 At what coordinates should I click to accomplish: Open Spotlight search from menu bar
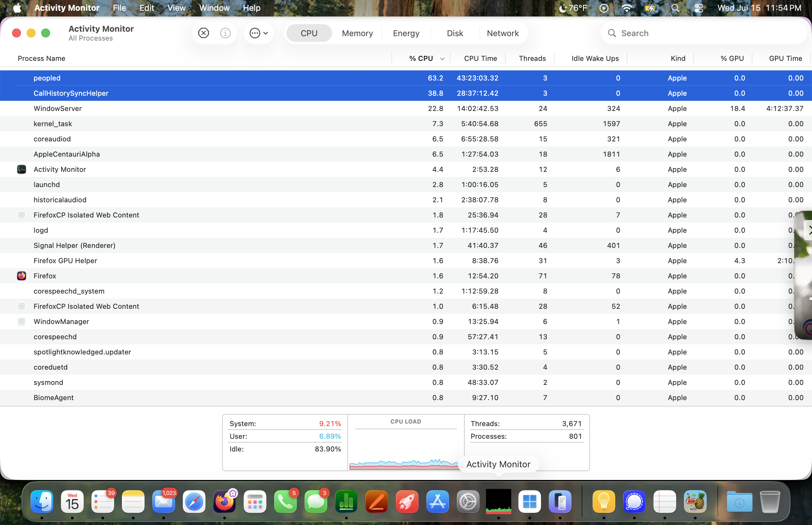coord(675,8)
